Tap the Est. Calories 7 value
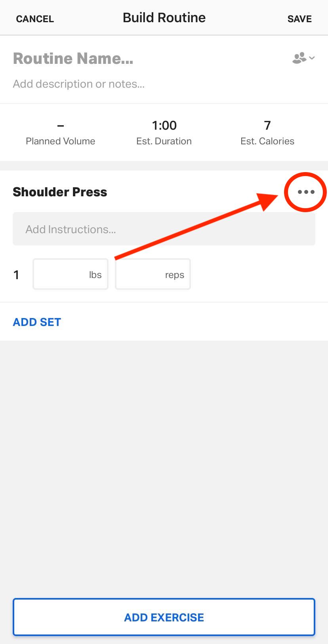Image resolution: width=328 pixels, height=644 pixels. tap(267, 125)
